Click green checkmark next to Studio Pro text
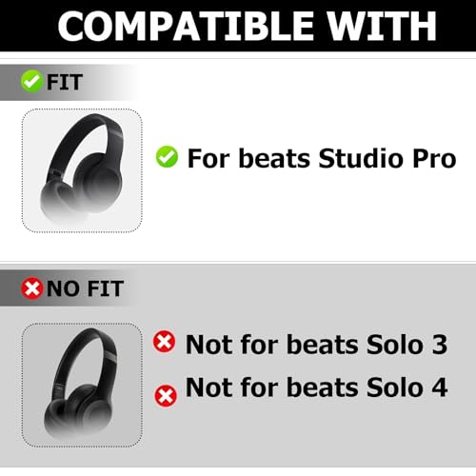 167,157
